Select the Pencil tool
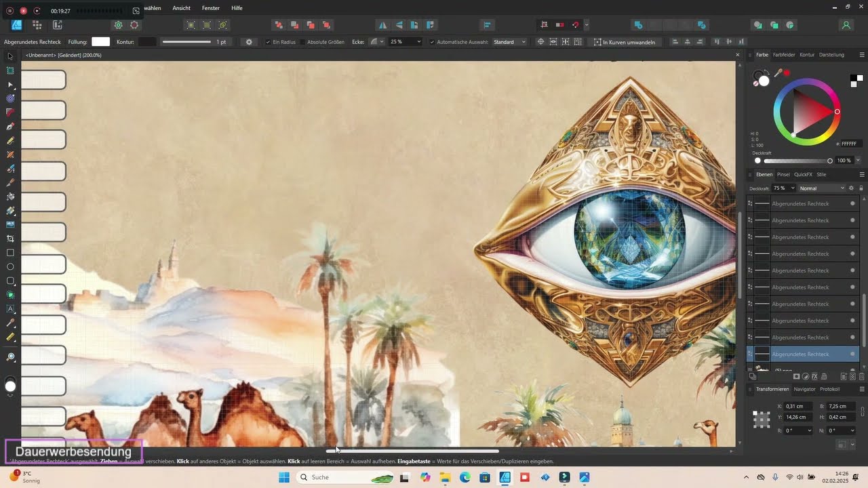The height and width of the screenshot is (488, 868). click(x=10, y=140)
